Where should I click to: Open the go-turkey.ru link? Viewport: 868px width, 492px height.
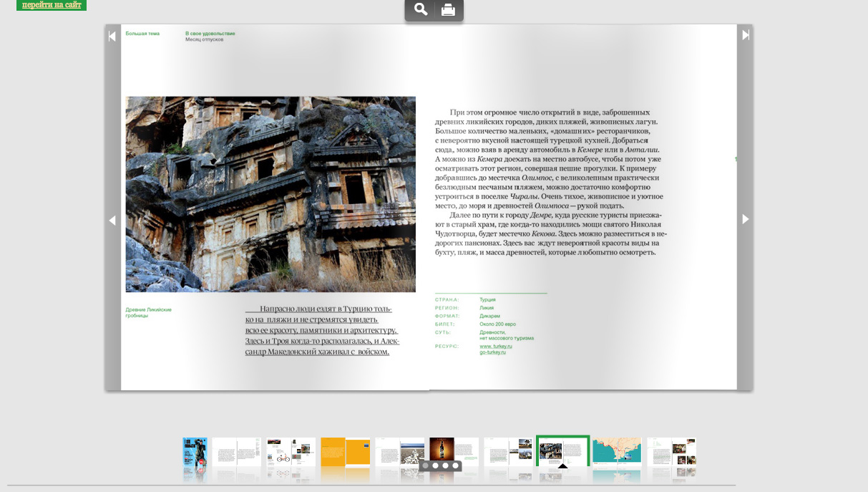tap(492, 352)
